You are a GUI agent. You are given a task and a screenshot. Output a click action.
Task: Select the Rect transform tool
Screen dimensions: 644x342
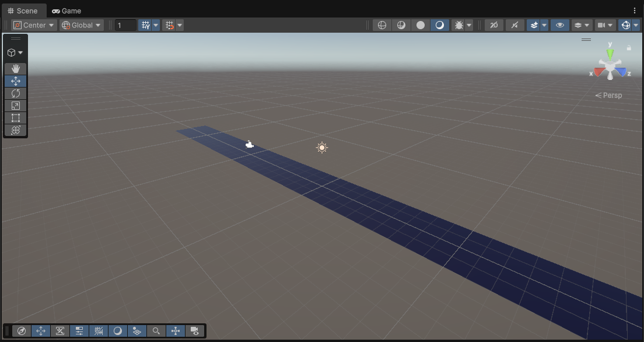click(16, 118)
